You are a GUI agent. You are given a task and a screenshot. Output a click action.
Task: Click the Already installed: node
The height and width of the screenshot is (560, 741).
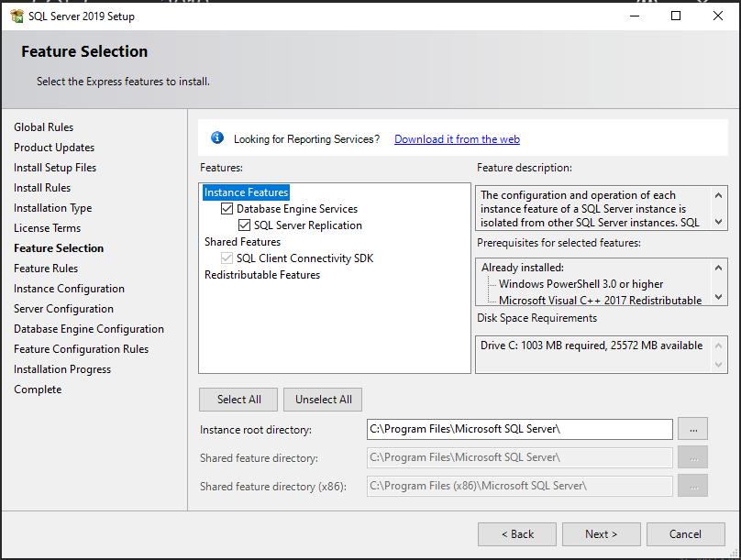click(522, 268)
